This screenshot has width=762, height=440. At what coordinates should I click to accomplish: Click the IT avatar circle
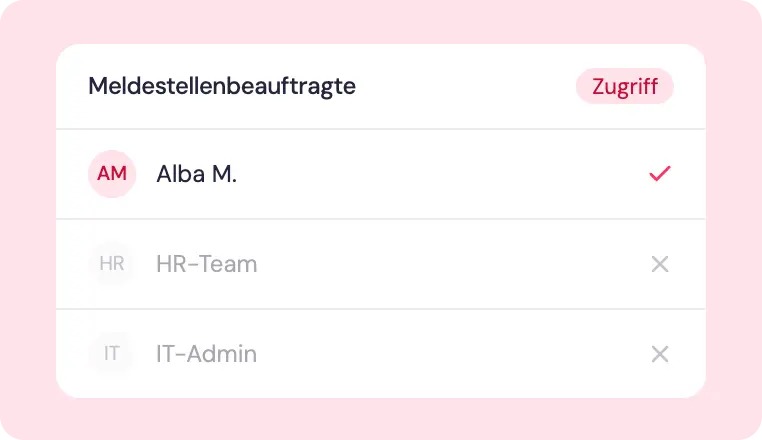click(x=112, y=353)
